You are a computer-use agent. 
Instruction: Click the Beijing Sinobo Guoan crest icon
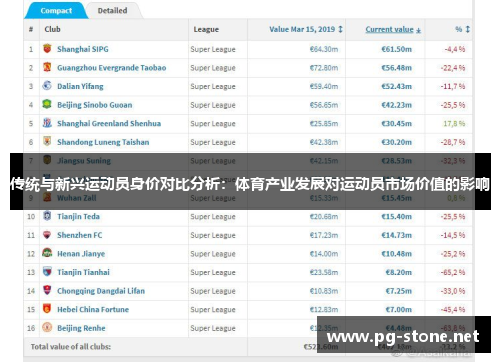click(x=47, y=104)
